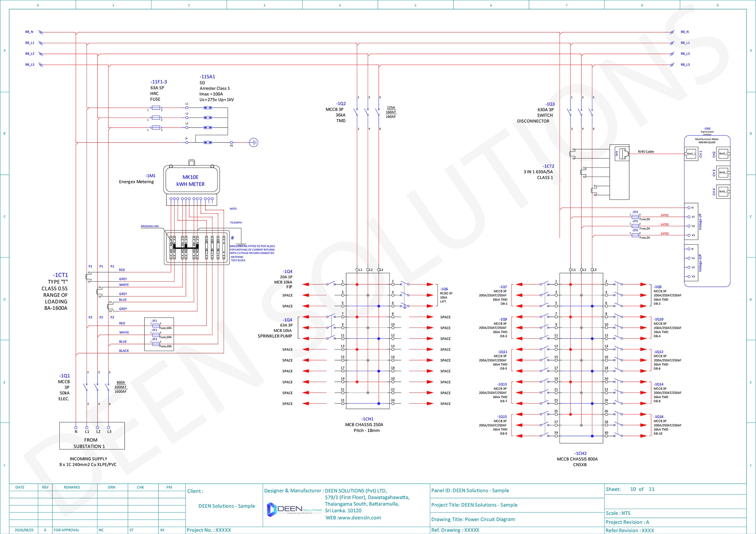Select the RJ45 connector on the CT junction box
Image resolution: width=756 pixels, height=534 pixels.
click(x=622, y=153)
